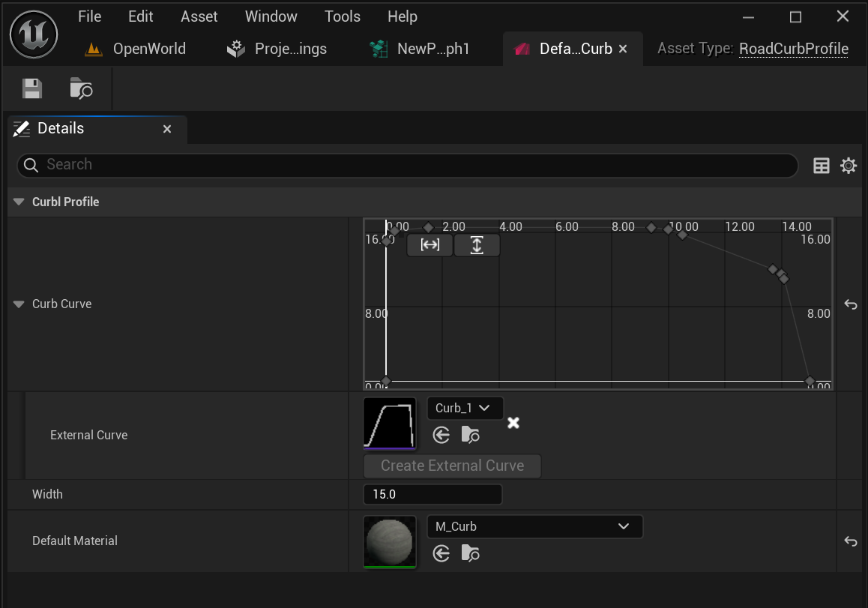Select curve key near 2.00 at top
Screen dimensions: 868x608
(428, 228)
